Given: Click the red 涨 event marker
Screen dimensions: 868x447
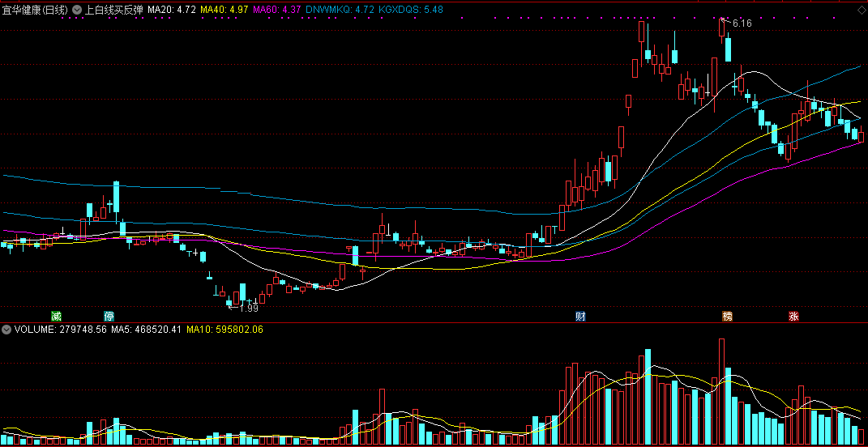Looking at the screenshot, I should [x=793, y=317].
